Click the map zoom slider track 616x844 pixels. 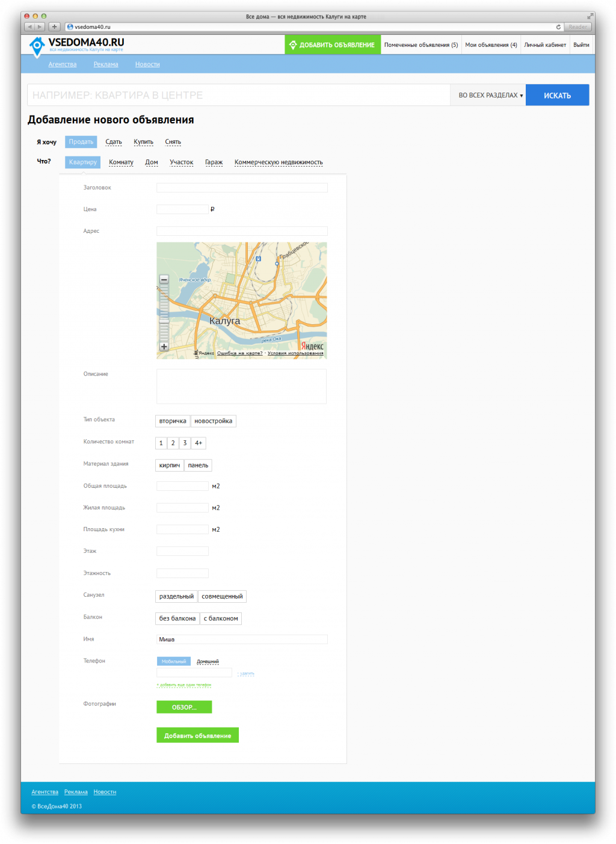tap(164, 313)
